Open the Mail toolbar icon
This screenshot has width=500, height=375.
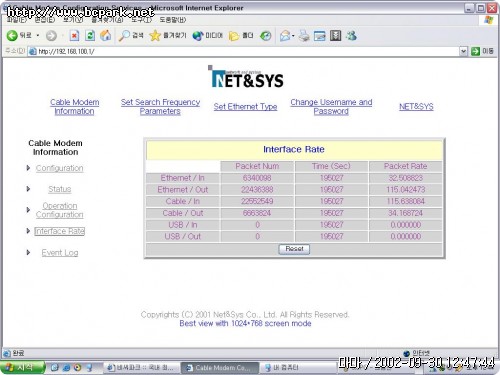click(285, 36)
